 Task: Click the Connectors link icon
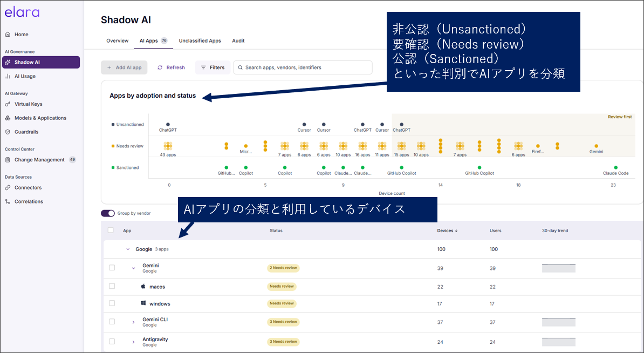click(x=8, y=188)
